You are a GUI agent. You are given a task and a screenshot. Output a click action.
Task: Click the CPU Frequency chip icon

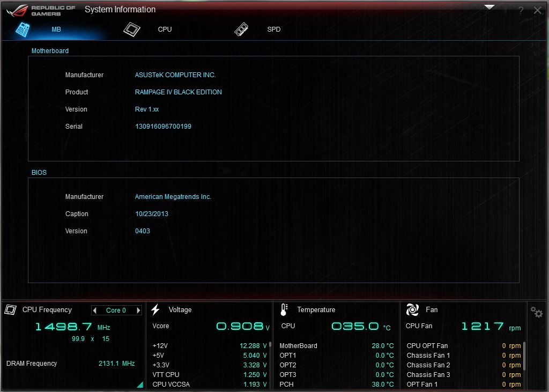click(11, 309)
